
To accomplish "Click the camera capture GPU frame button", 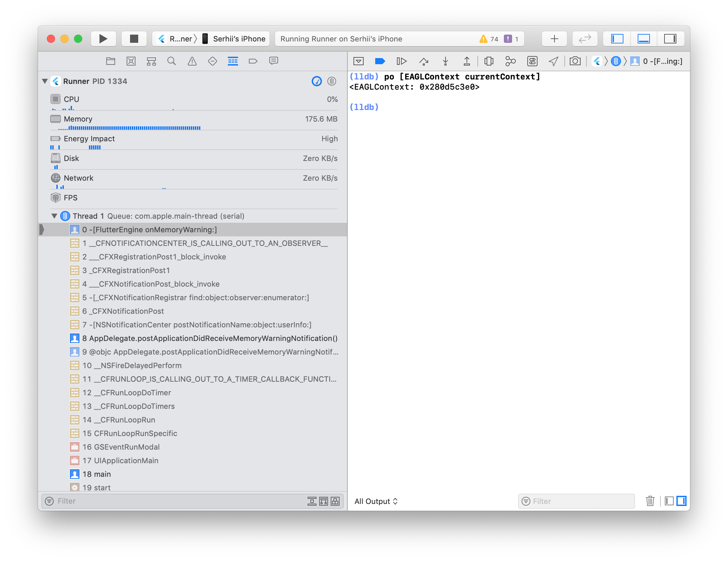I will click(575, 61).
